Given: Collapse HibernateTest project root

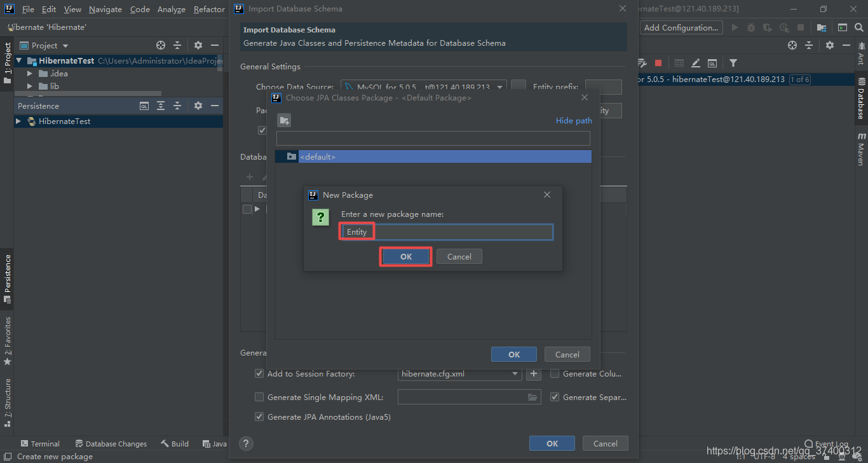Looking at the screenshot, I should [x=19, y=60].
